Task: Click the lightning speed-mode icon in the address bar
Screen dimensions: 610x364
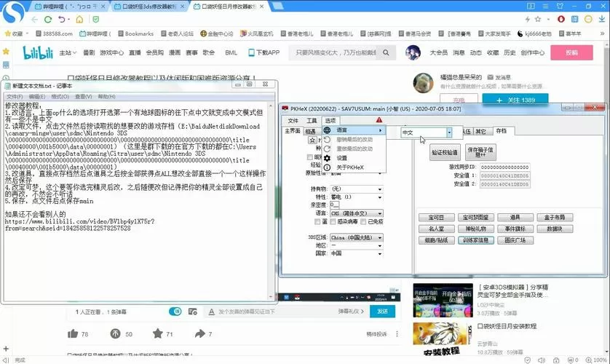Action: [528, 19]
